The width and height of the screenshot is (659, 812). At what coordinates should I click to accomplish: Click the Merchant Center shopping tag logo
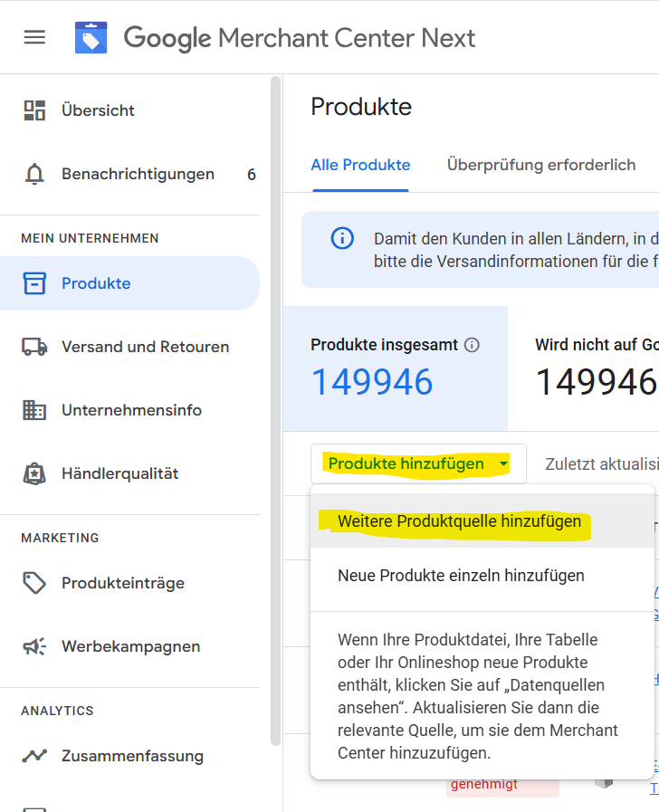[91, 38]
